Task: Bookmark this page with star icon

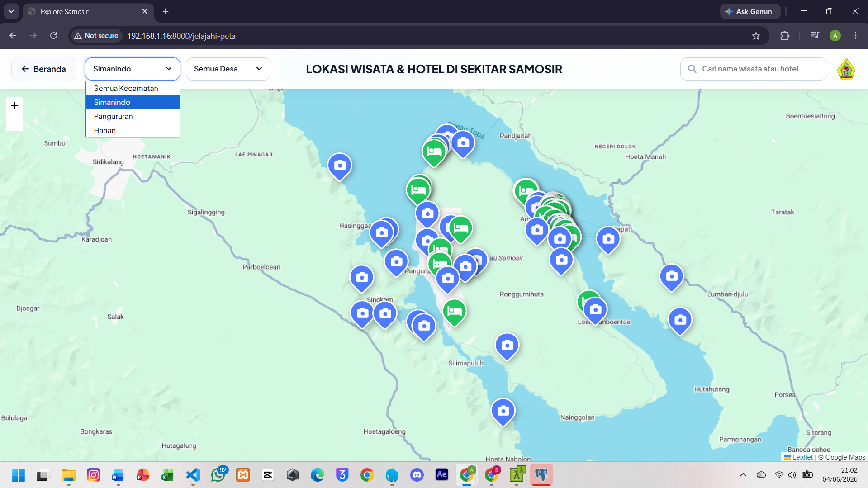Action: (x=756, y=36)
